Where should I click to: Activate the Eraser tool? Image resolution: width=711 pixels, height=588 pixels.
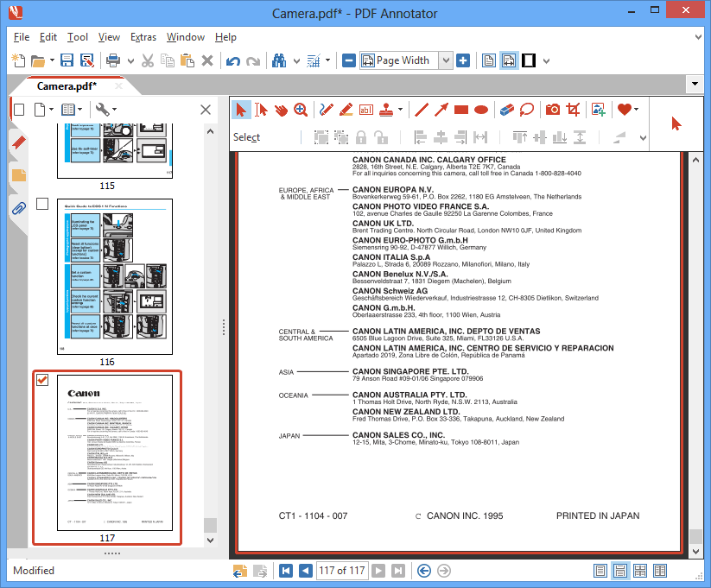tap(506, 110)
